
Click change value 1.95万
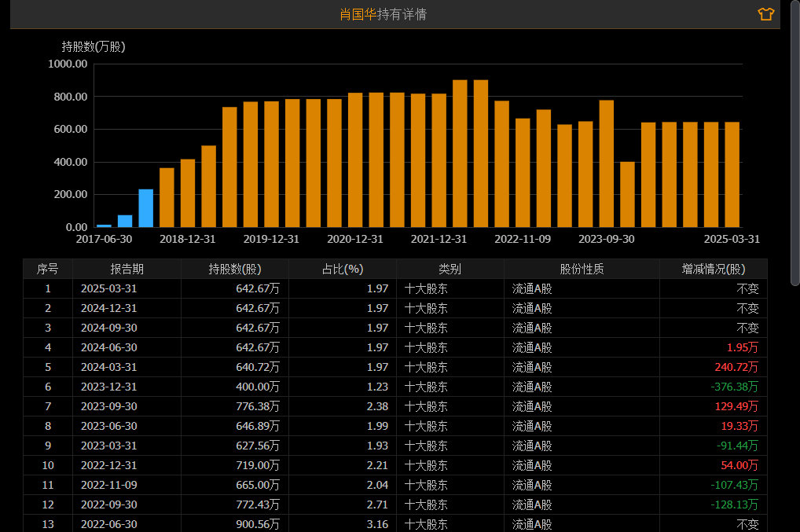click(743, 347)
